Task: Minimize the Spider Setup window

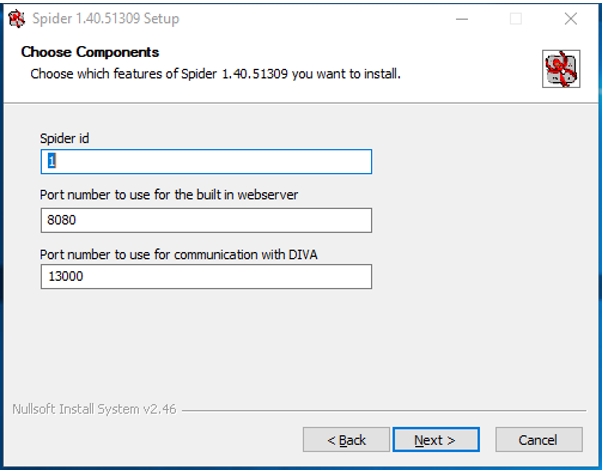Action: click(462, 18)
